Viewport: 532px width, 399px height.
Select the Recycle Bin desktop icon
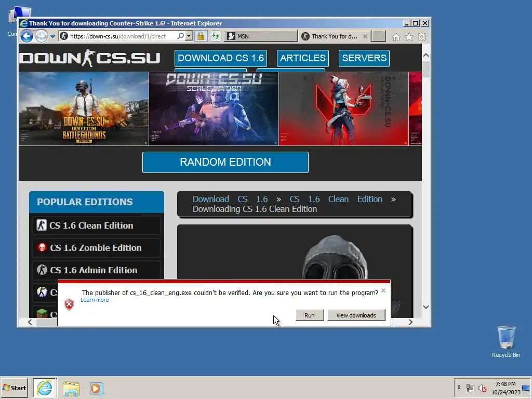[506, 342]
